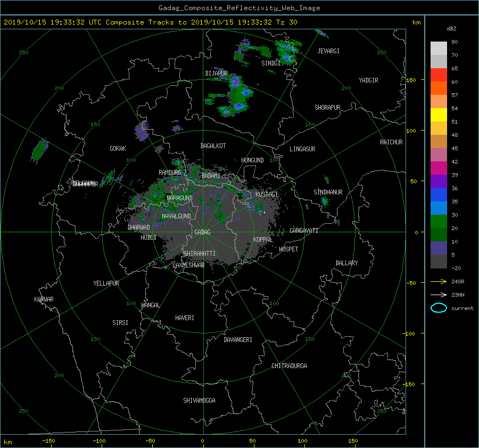Click the SINDHANUR label
This screenshot has height=448, width=479.
point(328,192)
